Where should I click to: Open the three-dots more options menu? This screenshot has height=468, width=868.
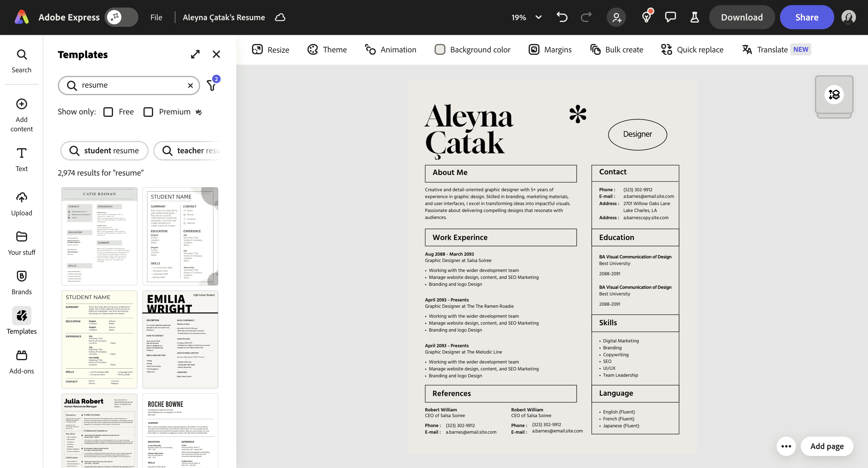(x=786, y=446)
